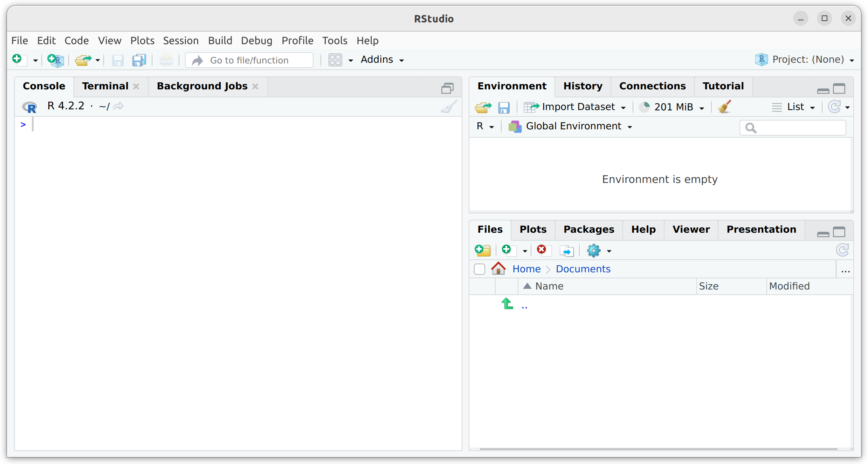The height and width of the screenshot is (464, 868).
Task: Open the Project (None) menu
Action: (x=805, y=60)
